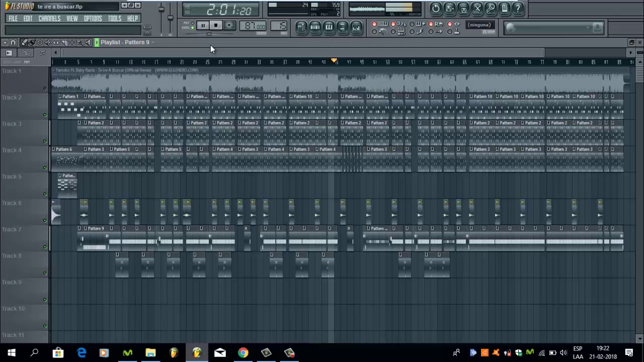
Task: Click the master pitch slider
Action: [170, 18]
